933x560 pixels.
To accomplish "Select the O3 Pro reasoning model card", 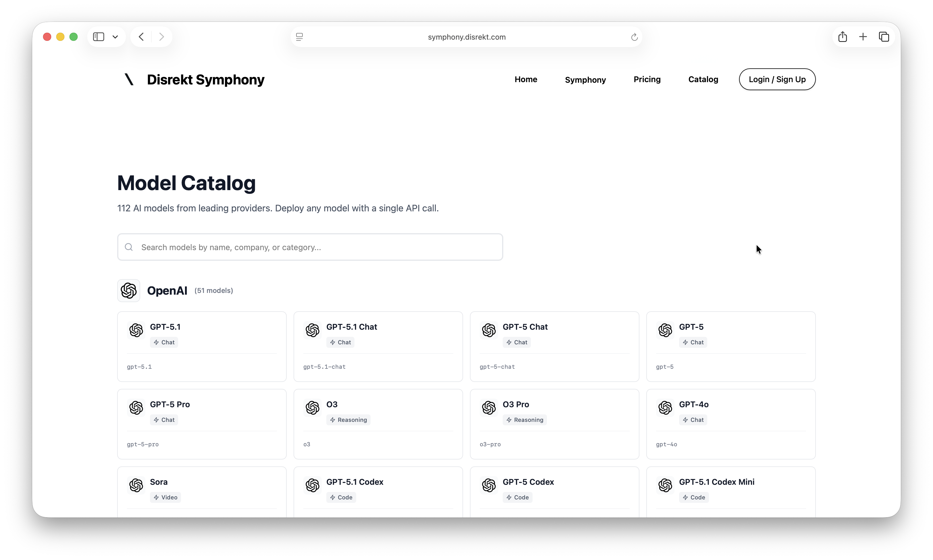I will (554, 424).
